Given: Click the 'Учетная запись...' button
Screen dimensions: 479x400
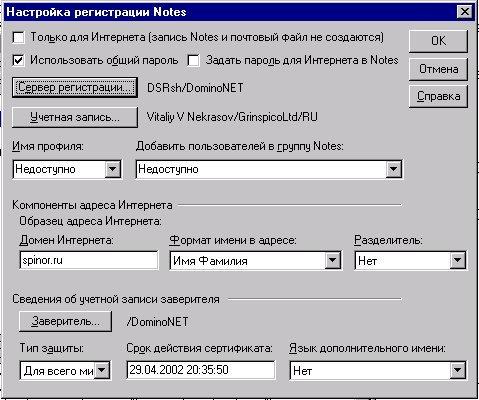Looking at the screenshot, I should [75, 117].
